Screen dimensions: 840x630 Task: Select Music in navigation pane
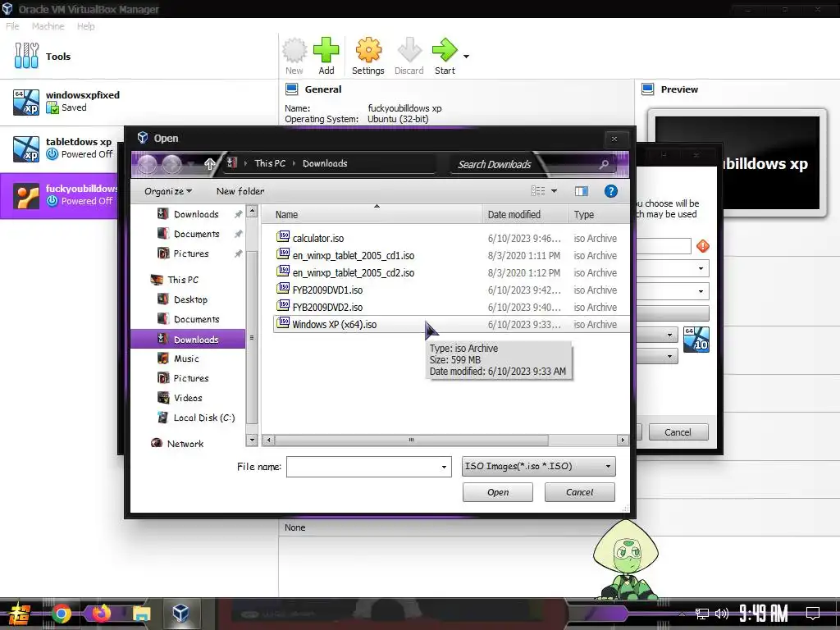click(186, 359)
